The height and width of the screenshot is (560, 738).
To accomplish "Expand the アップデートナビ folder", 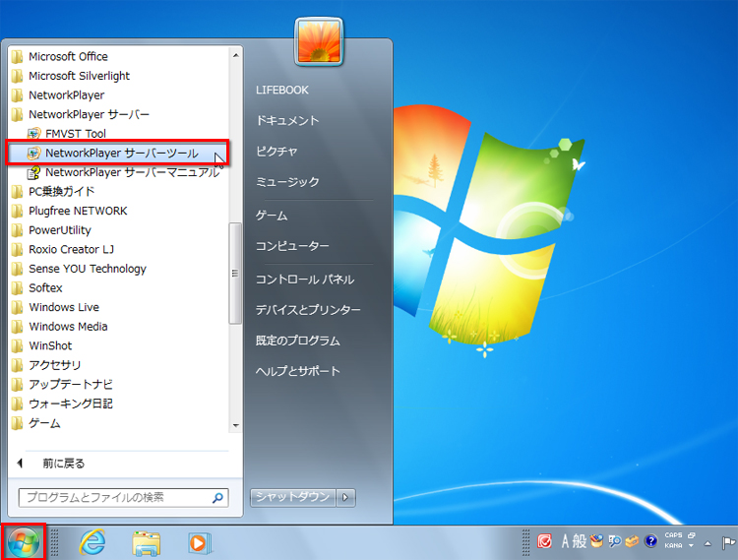I will point(119,385).
